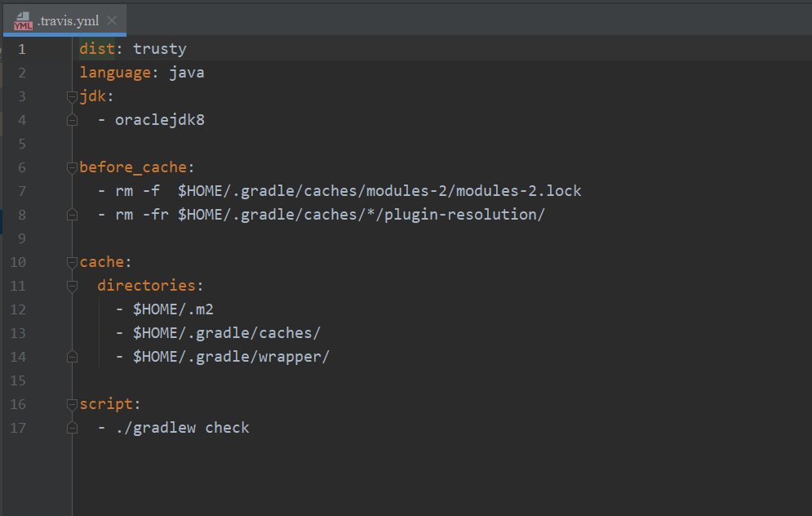812x516 pixels.
Task: Place cursor on the word trusty
Action: [x=160, y=49]
